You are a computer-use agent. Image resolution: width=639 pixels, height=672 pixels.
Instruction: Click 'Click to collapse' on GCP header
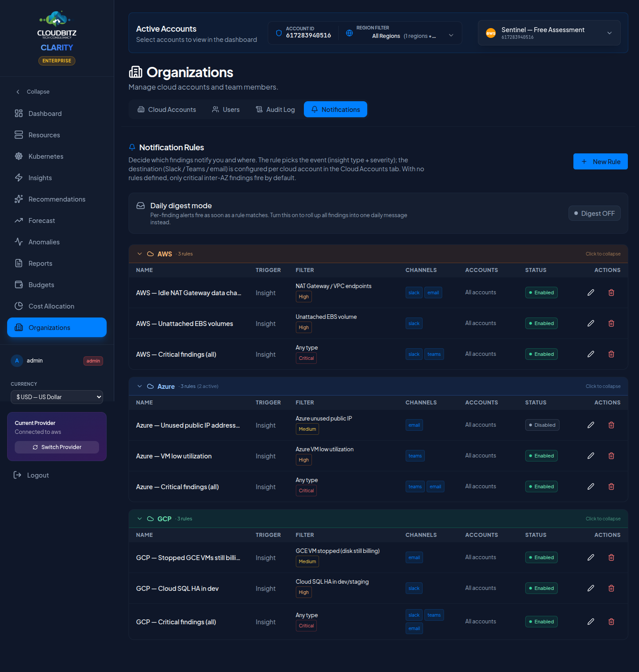(603, 519)
